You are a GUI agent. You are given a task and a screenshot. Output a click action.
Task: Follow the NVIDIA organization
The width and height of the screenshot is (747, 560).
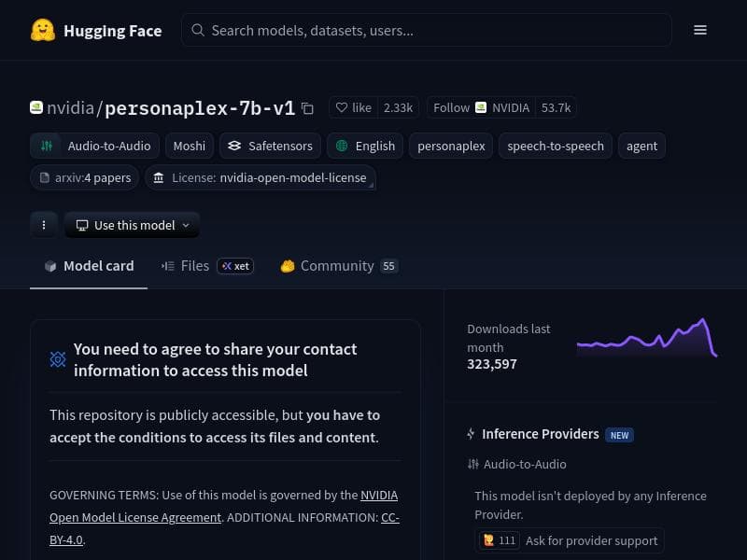(x=481, y=107)
